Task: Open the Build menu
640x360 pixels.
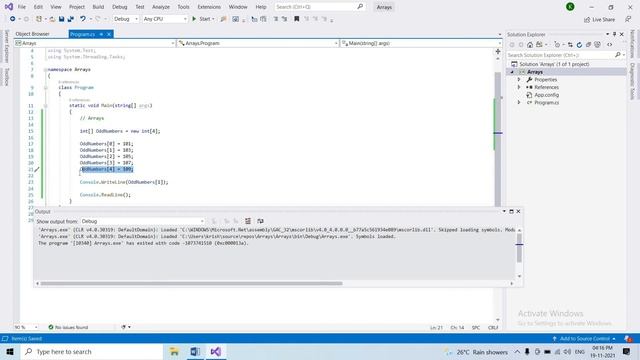Action: 98,7
